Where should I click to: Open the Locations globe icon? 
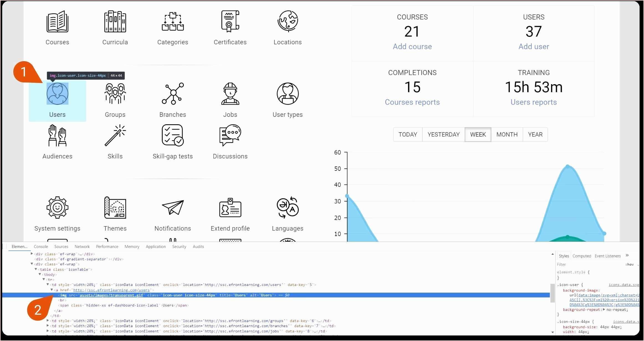tap(288, 22)
